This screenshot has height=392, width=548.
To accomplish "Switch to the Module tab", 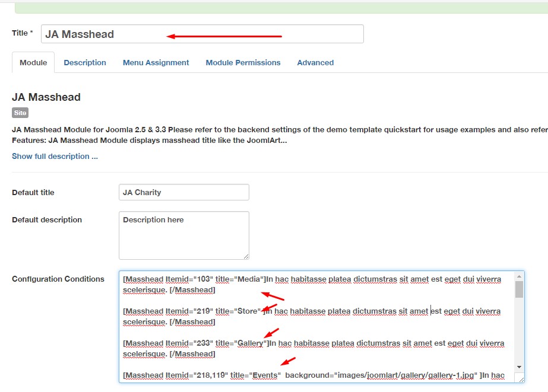I will (33, 62).
